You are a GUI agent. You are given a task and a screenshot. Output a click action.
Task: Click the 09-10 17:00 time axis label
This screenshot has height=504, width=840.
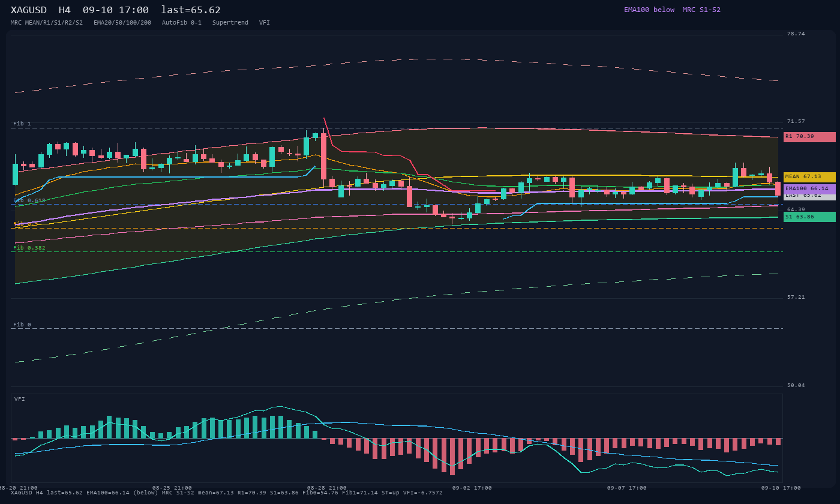tap(781, 488)
